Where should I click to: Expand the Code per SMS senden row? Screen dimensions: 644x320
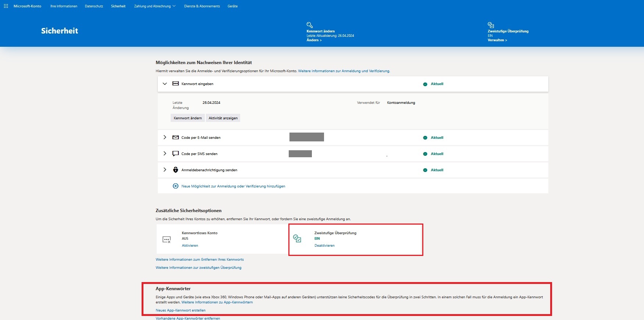pyautogui.click(x=165, y=154)
